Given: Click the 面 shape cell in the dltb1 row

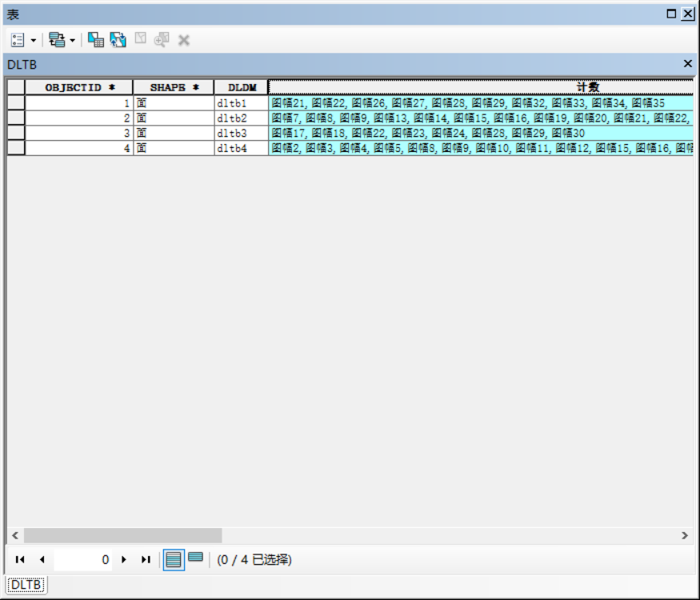Looking at the screenshot, I should tap(174, 103).
